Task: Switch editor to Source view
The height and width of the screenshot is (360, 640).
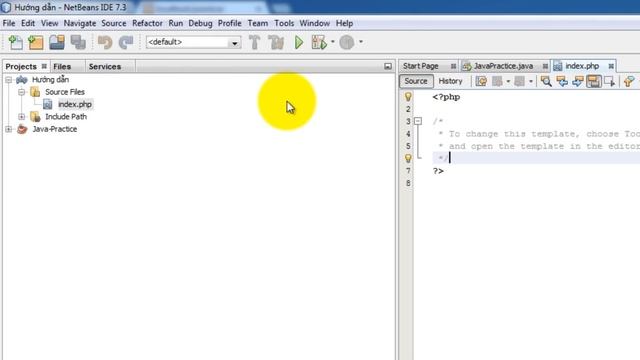Action: (416, 81)
